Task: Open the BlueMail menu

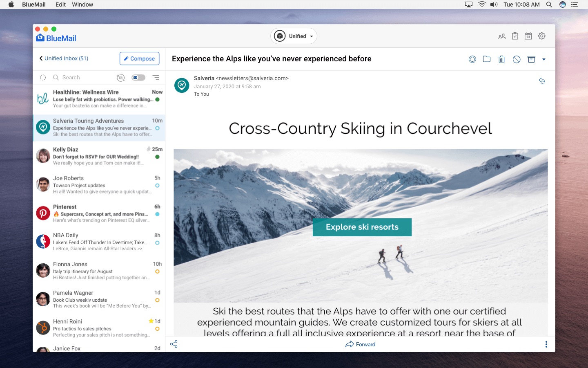Action: [34, 4]
